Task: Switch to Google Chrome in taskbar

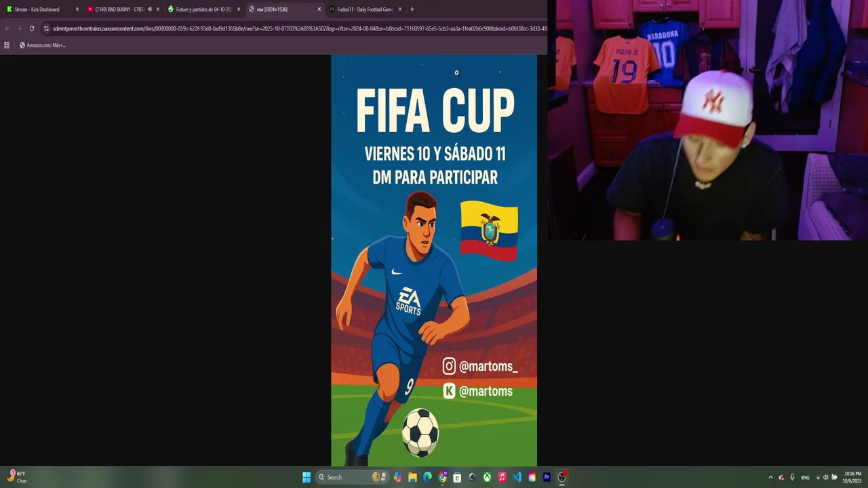Action: click(442, 477)
